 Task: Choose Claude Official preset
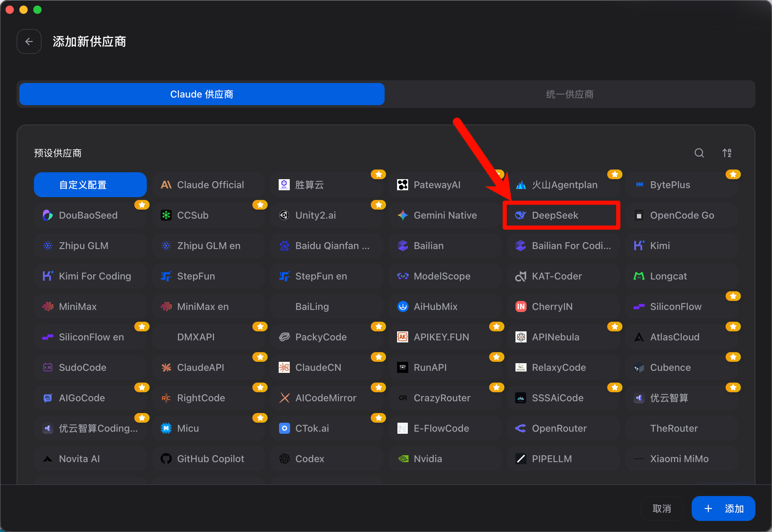[208, 185]
